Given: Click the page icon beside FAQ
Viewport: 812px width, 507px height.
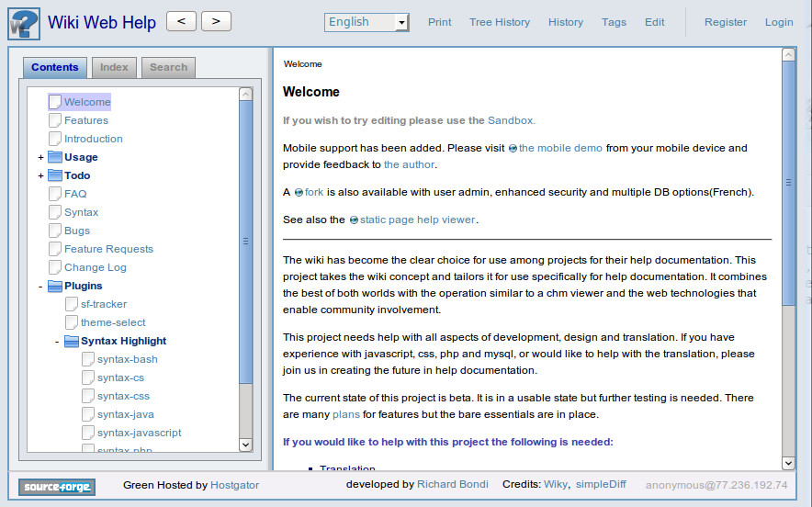Looking at the screenshot, I should (55, 194).
